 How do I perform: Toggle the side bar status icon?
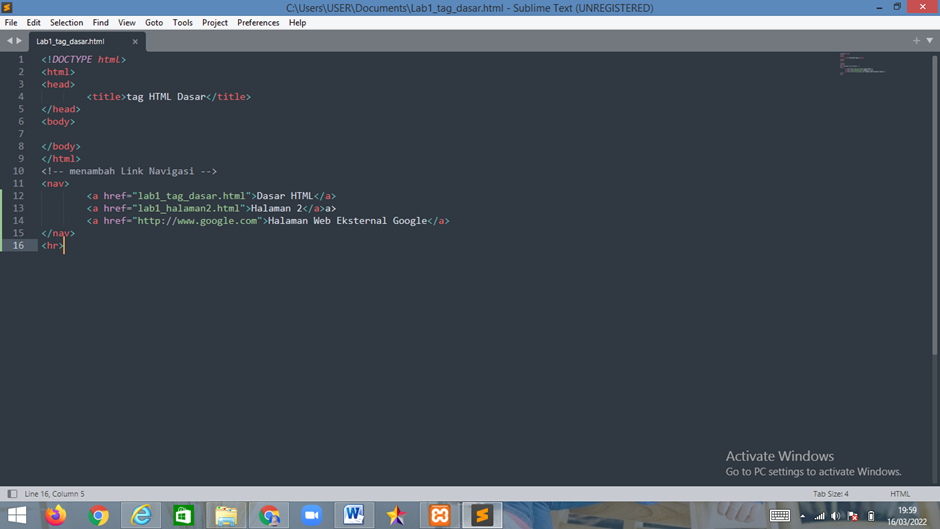[12, 494]
